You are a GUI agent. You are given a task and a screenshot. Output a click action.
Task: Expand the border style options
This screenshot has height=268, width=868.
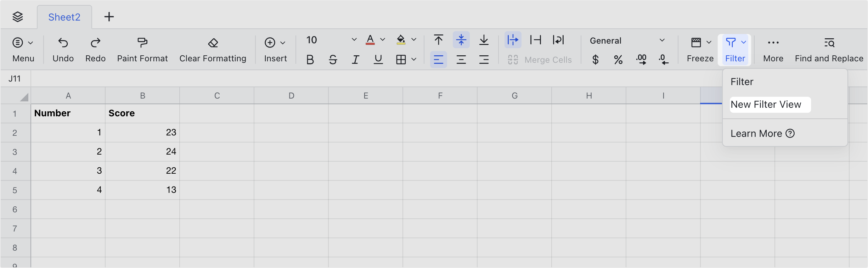pyautogui.click(x=415, y=59)
